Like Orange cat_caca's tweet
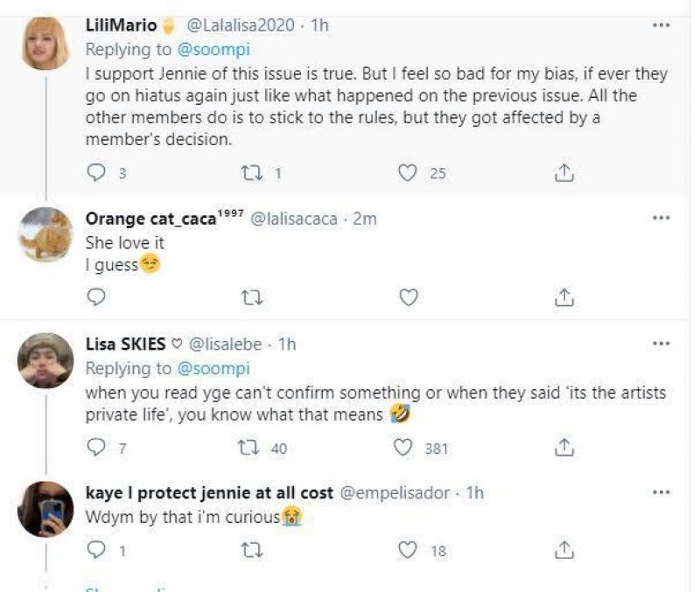 pos(407,298)
